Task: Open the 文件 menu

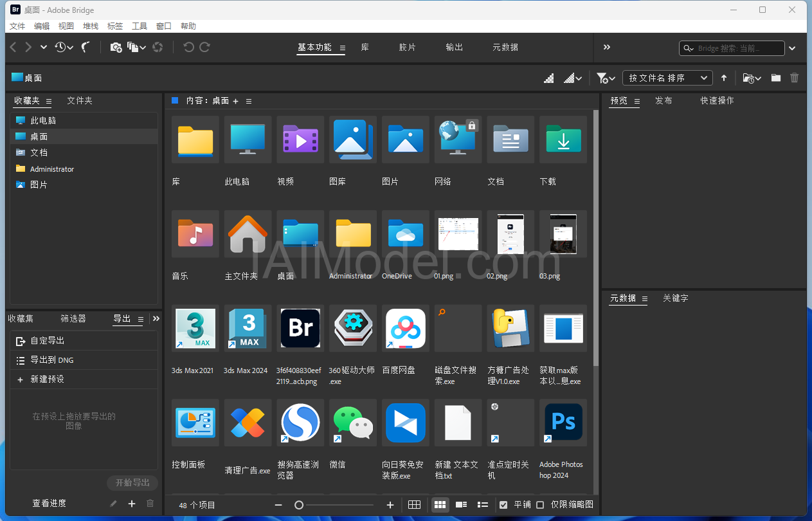Action: coord(17,26)
